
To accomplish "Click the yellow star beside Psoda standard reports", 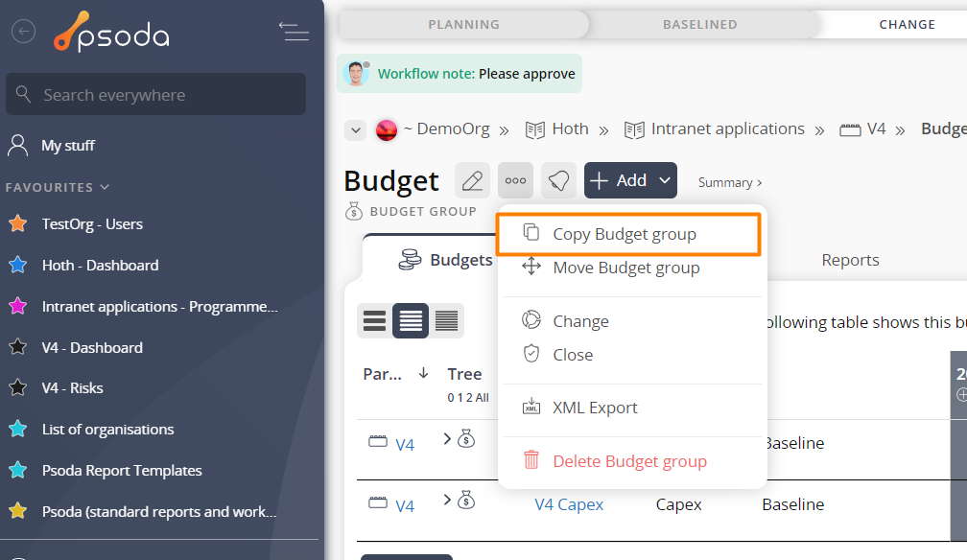I will coord(18,511).
